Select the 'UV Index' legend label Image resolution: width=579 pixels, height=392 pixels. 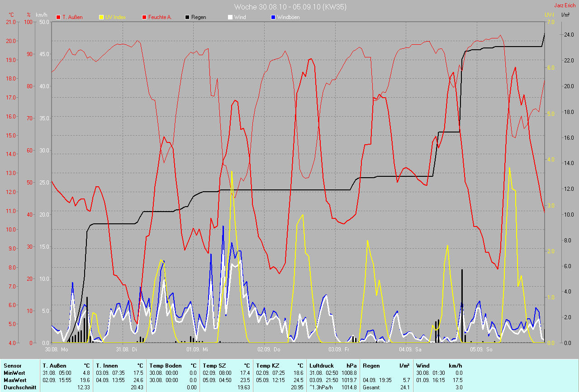[115, 17]
